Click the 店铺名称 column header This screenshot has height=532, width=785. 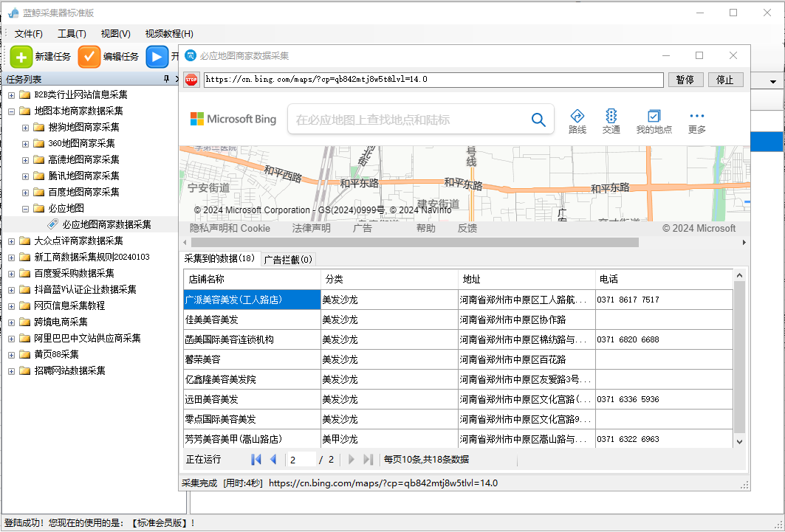[x=253, y=280]
